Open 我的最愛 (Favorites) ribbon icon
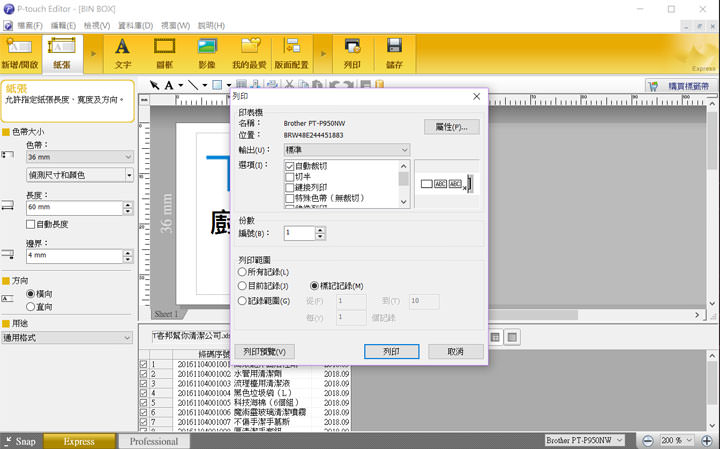Viewport: 720px width, 449px height. [x=249, y=54]
